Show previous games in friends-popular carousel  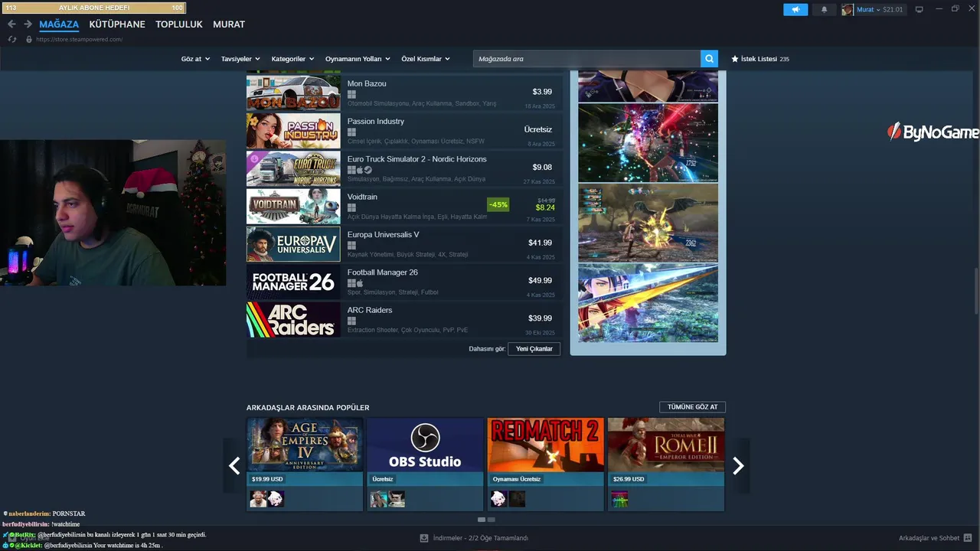pos(234,465)
